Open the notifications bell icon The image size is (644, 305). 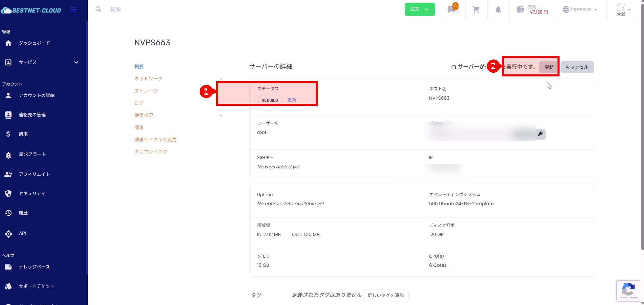click(x=498, y=9)
